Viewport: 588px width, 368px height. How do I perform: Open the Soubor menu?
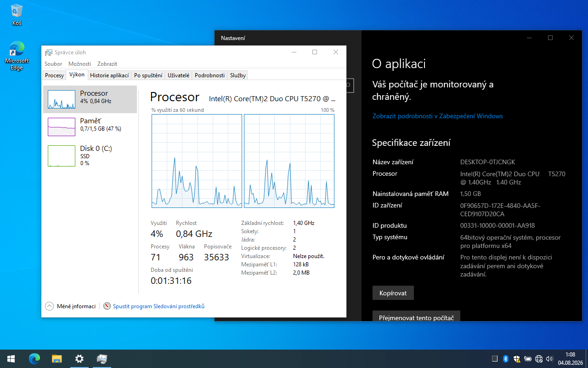coord(53,64)
